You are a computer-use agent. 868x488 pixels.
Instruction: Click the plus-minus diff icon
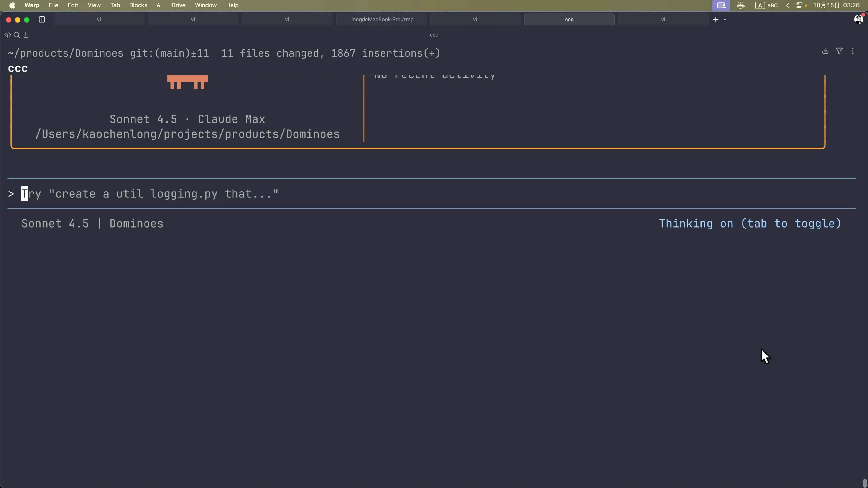coord(26,35)
